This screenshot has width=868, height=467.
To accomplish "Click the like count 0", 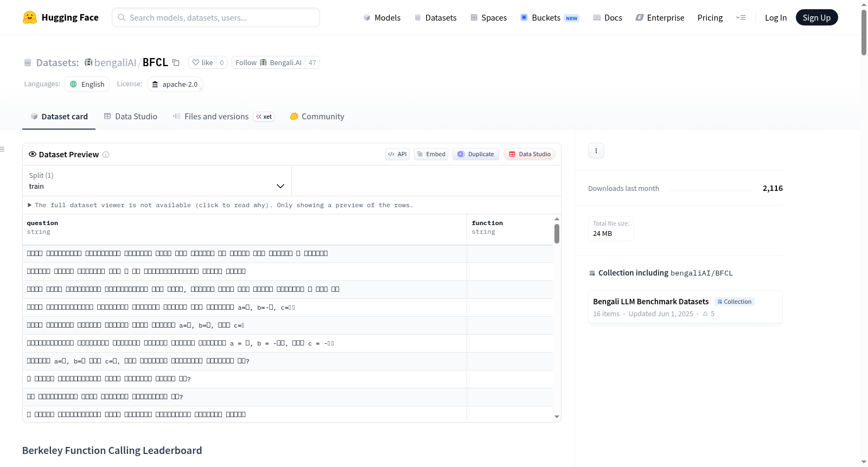I will click(x=222, y=62).
